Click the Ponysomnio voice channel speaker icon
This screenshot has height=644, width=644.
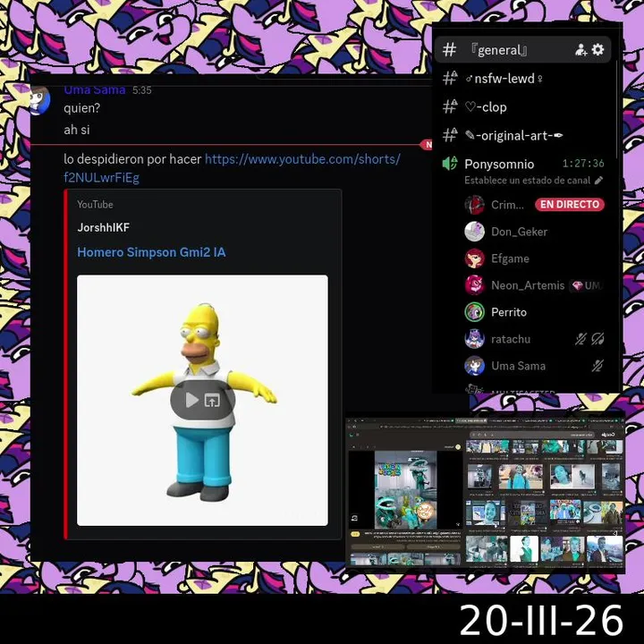pos(449,164)
